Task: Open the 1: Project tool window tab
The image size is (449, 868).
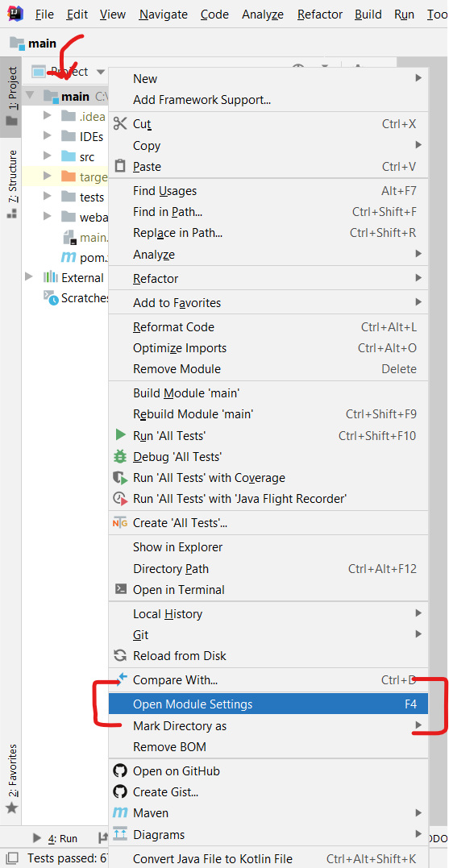Action: point(11,98)
